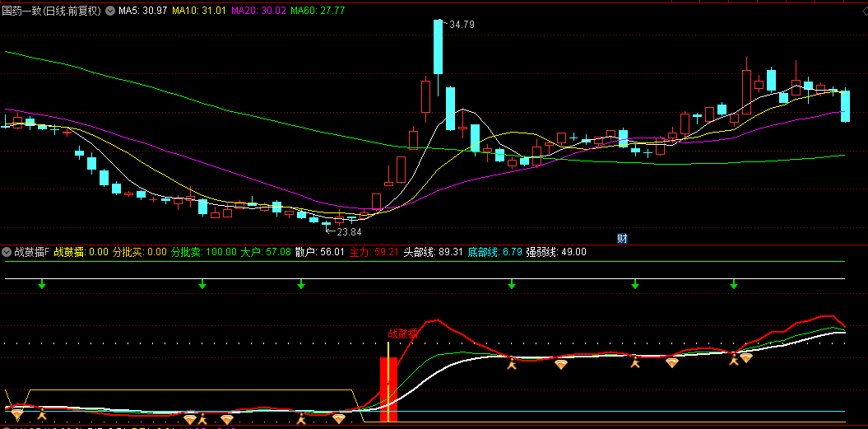Open the blue 财 financial marker

pyautogui.click(x=622, y=239)
